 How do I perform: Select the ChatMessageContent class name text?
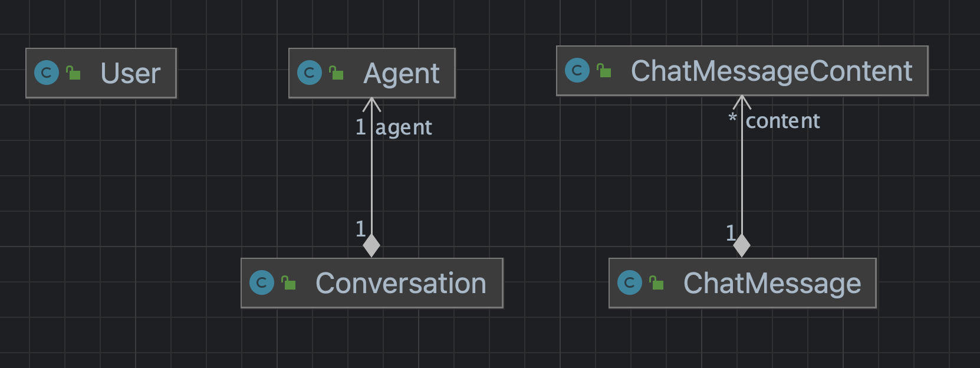pyautogui.click(x=771, y=71)
